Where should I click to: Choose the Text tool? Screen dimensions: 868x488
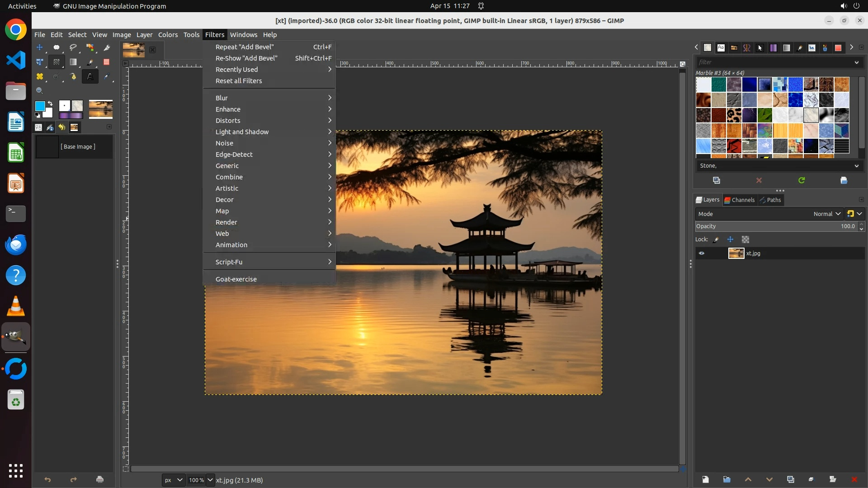tap(90, 77)
